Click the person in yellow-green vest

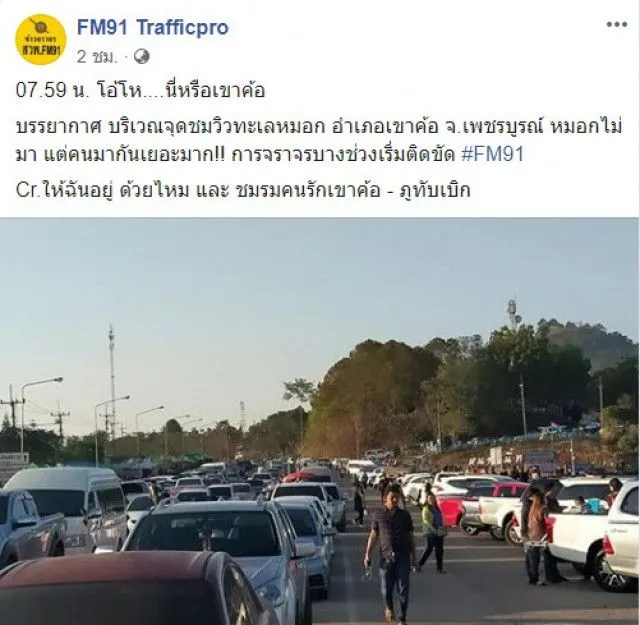[432, 532]
